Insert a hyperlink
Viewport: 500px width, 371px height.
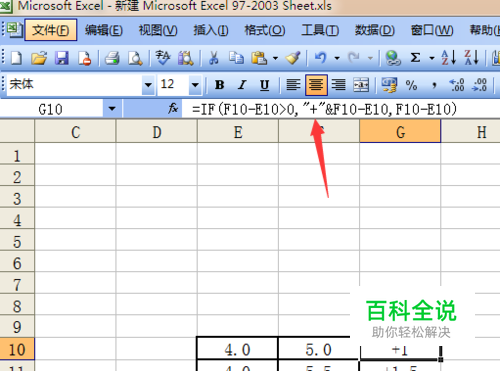coord(393,58)
